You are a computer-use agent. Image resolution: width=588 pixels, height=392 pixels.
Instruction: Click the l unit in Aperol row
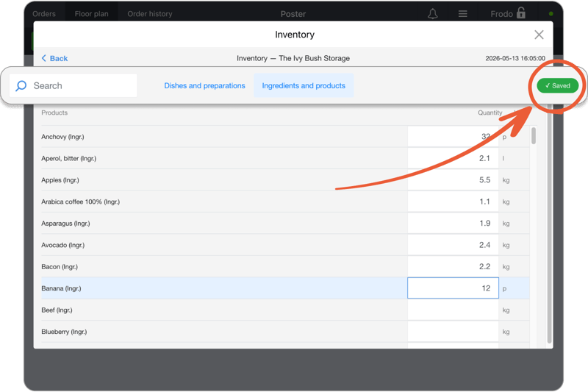503,158
